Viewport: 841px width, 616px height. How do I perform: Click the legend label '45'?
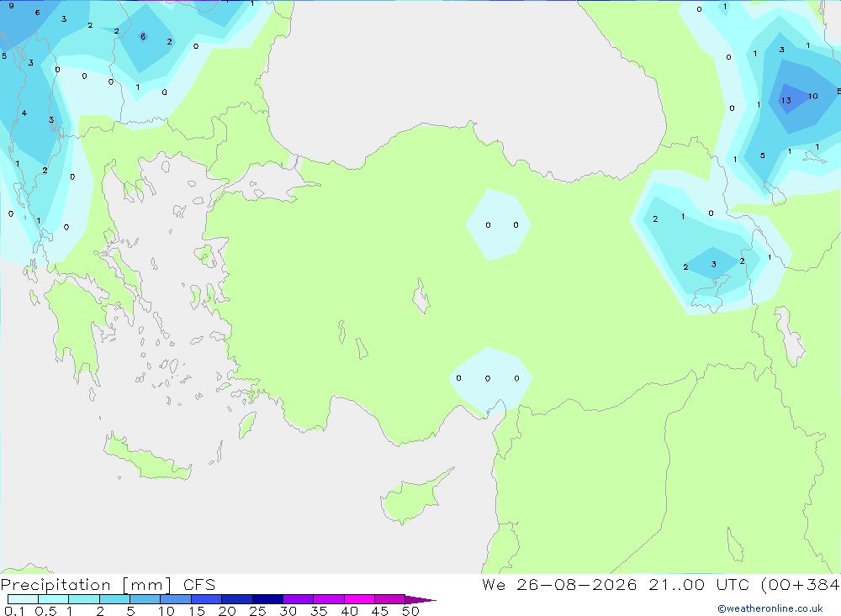coord(380,611)
